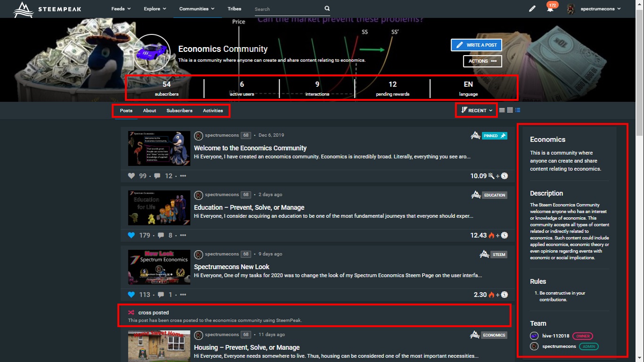Click community icon beside STEEM tag
This screenshot has width=644, height=362.
tap(484, 254)
